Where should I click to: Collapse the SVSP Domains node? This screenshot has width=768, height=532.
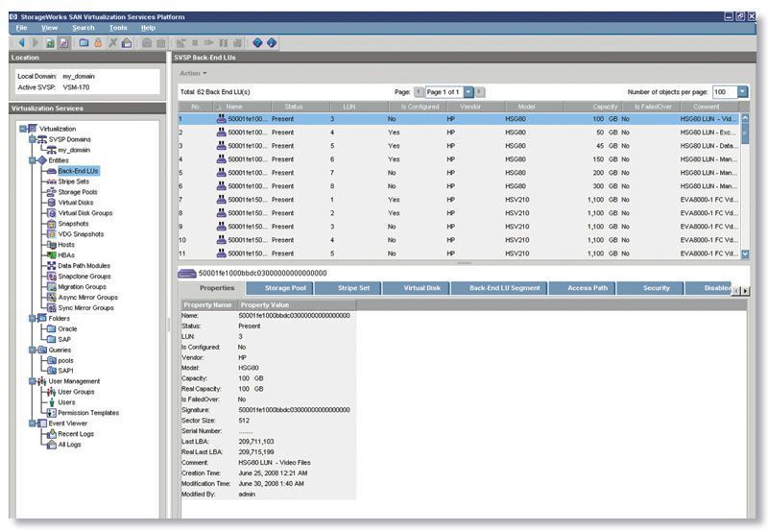[x=33, y=139]
